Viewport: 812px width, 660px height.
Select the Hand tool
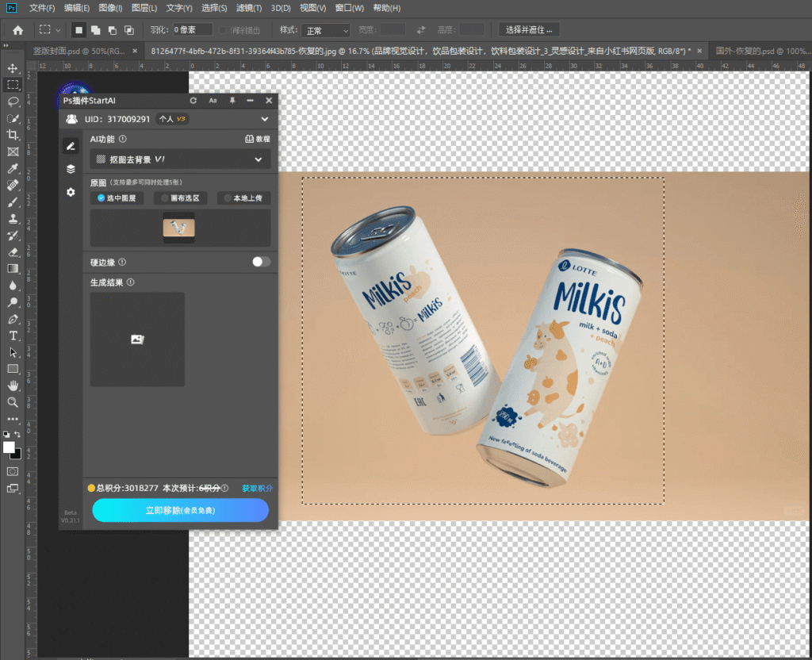coord(13,386)
